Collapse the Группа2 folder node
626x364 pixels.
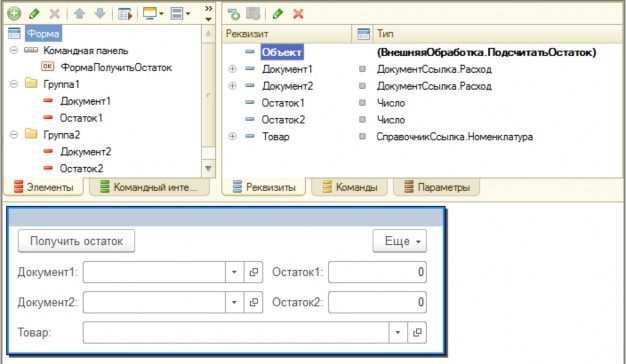[x=14, y=135]
